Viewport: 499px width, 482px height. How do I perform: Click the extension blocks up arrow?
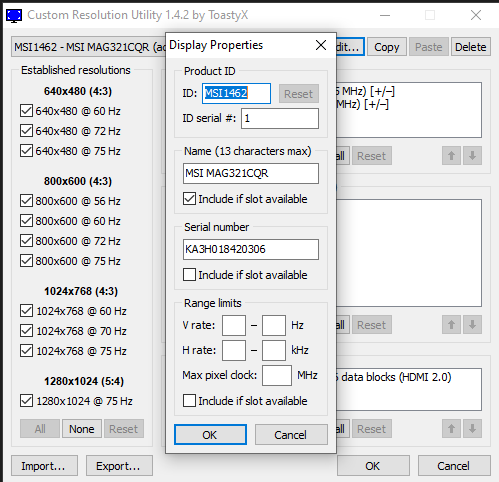click(451, 429)
